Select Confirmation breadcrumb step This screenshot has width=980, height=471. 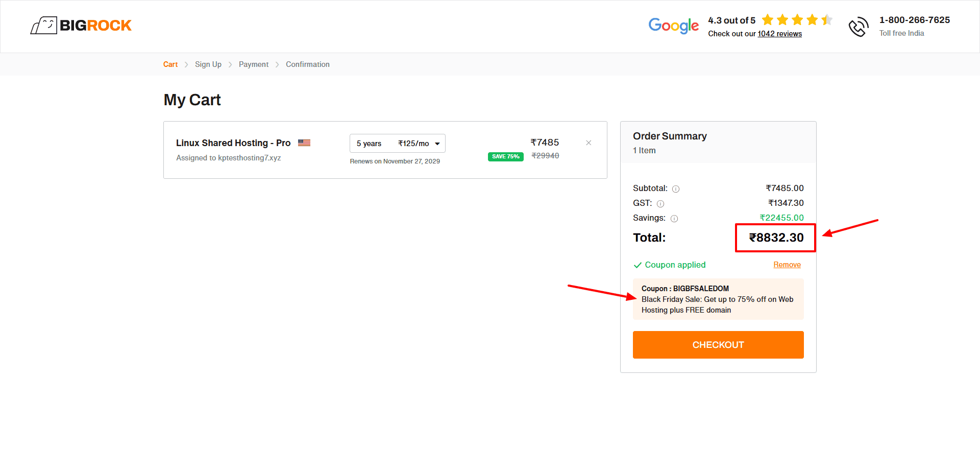(x=308, y=64)
